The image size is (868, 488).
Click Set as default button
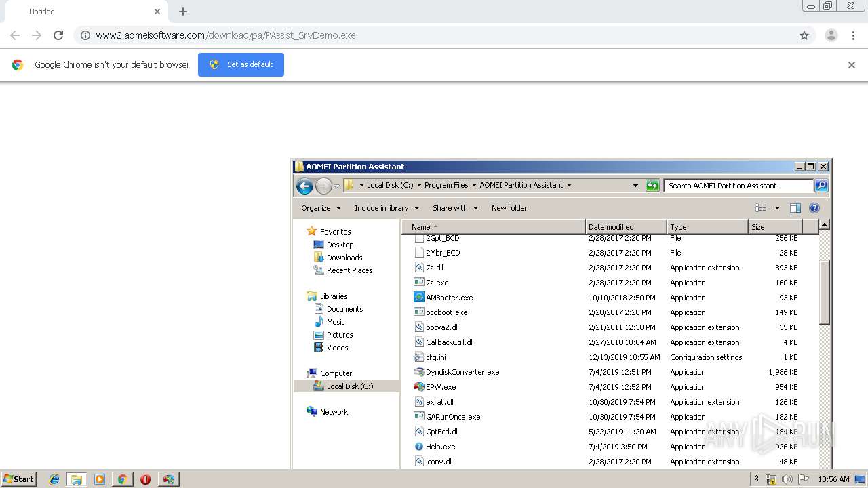241,64
